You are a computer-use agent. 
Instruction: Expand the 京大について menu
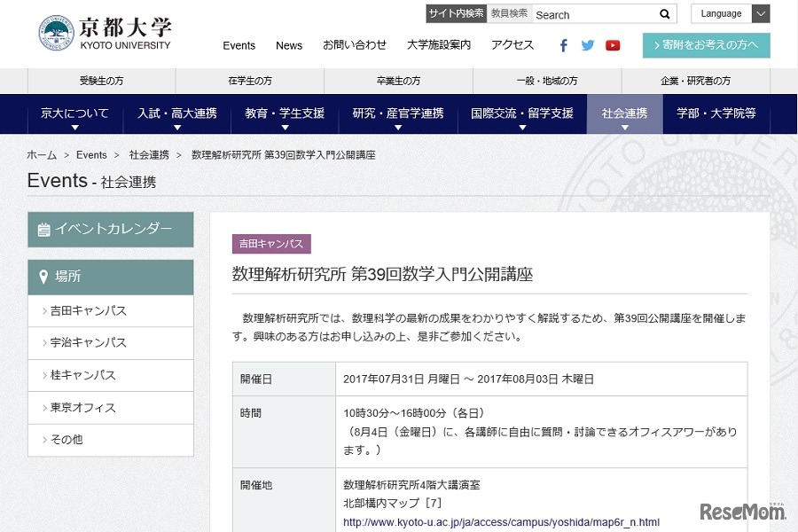coord(74,114)
